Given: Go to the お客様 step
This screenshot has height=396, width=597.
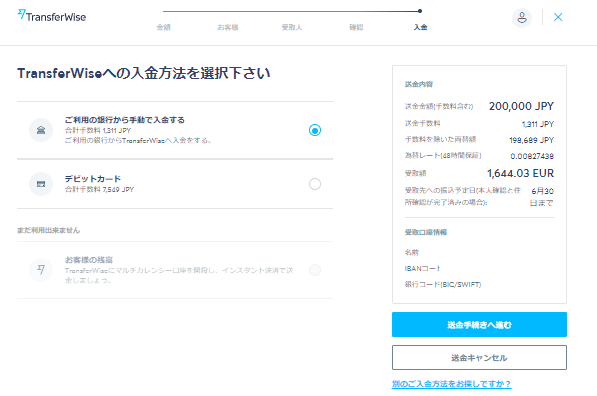Looking at the screenshot, I should tap(228, 27).
